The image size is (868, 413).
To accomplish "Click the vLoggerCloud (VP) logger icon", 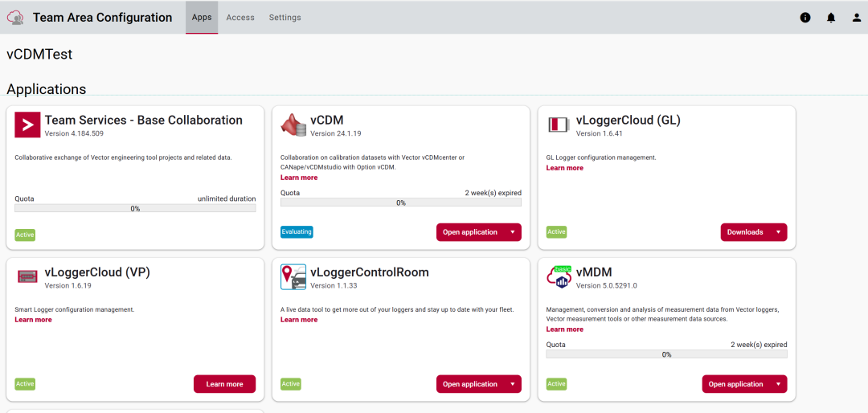I will point(27,276).
